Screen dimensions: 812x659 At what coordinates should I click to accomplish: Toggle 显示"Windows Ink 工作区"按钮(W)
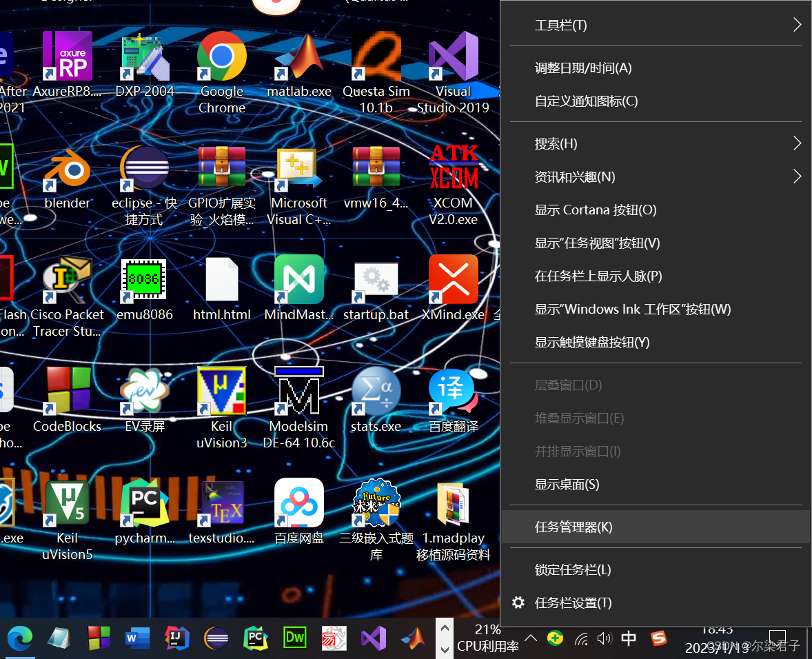pyautogui.click(x=656, y=309)
